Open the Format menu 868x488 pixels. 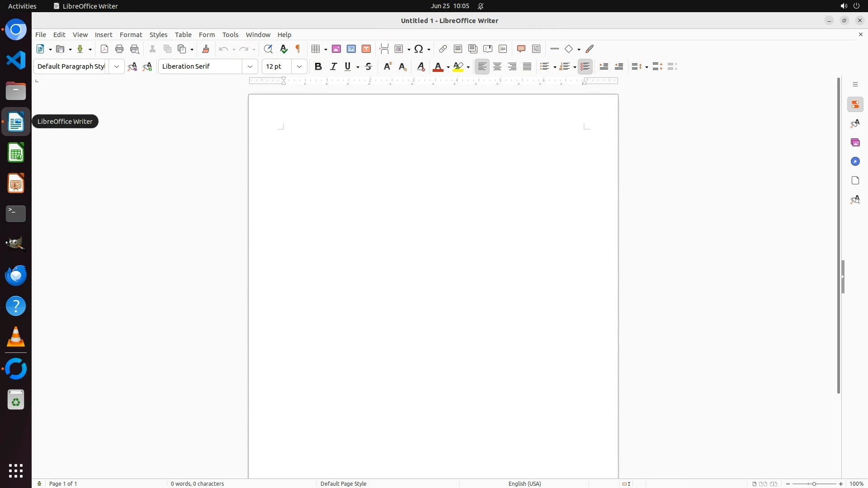point(131,35)
